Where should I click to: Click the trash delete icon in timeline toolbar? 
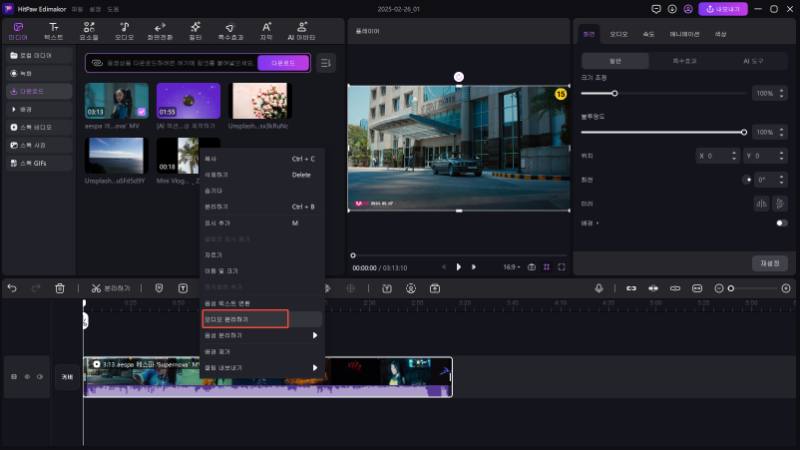pos(60,288)
